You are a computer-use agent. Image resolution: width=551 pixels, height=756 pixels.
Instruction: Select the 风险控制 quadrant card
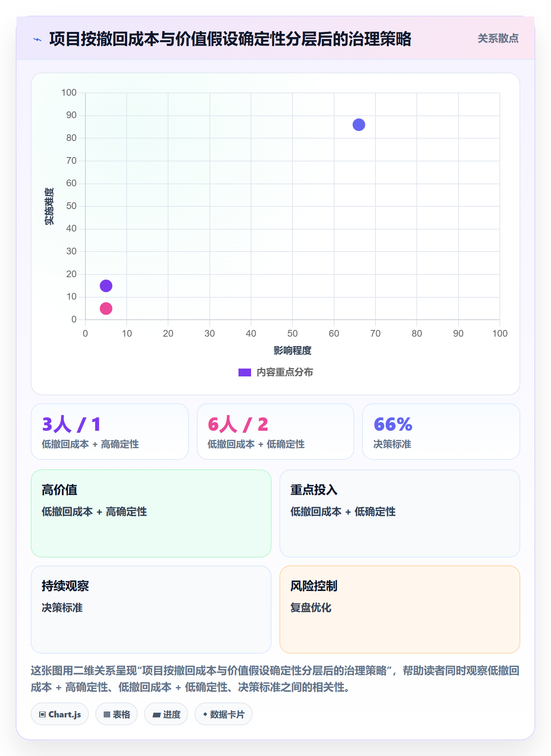pos(400,610)
